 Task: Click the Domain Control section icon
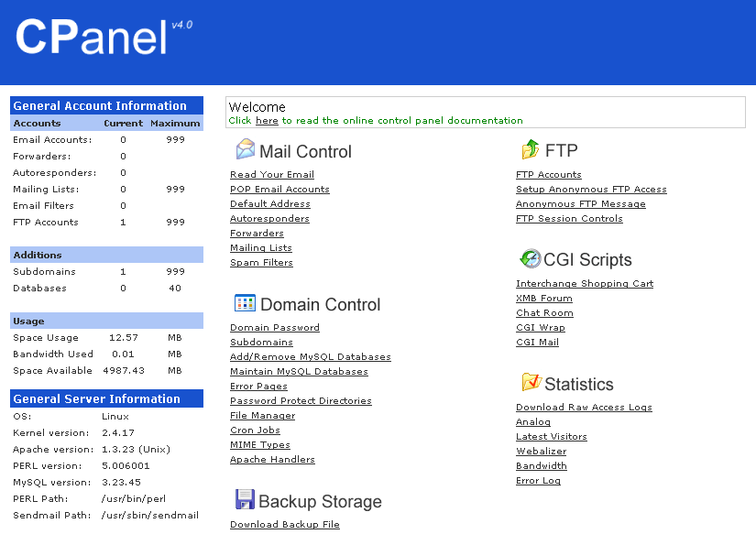[x=245, y=303]
